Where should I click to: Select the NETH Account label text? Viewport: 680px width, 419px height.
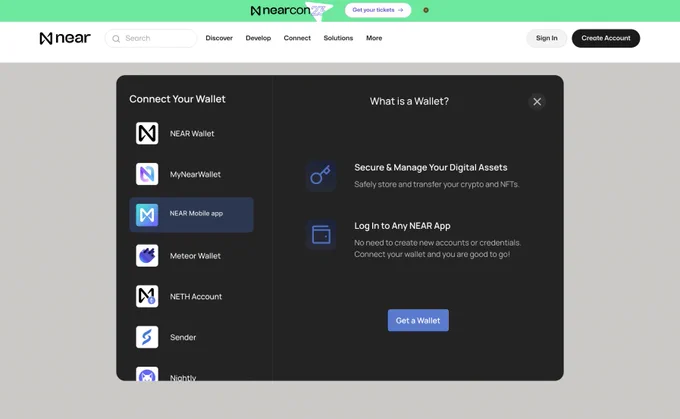point(196,297)
